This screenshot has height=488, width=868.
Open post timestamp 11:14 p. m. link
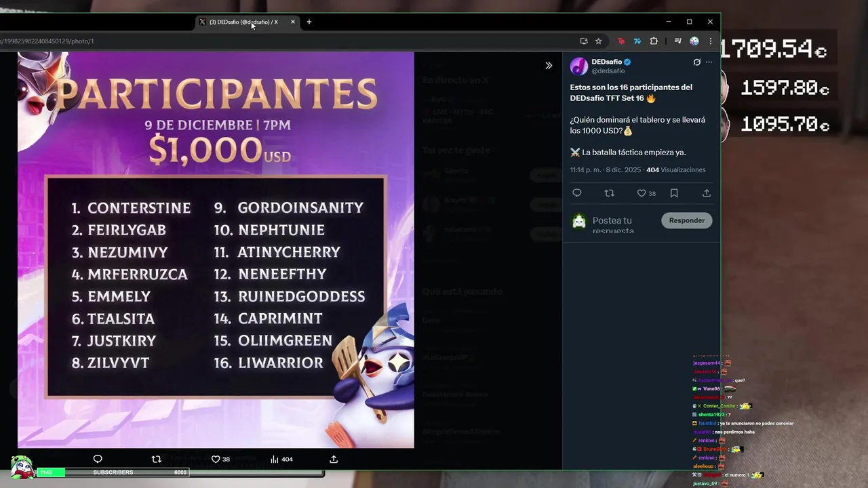(606, 170)
